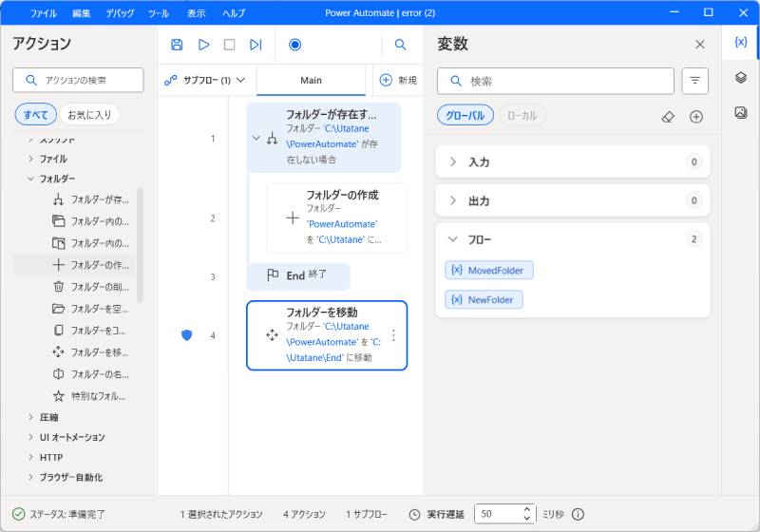Open the UI elements layers icon

(x=741, y=78)
